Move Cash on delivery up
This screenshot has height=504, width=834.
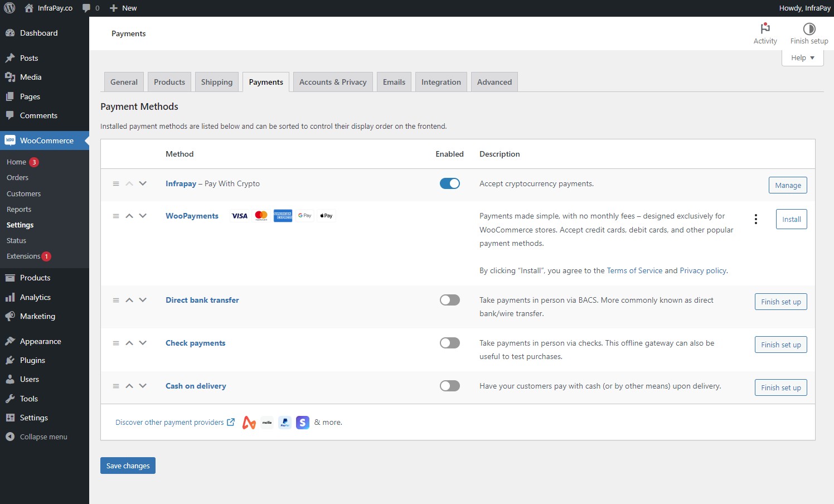[x=129, y=386]
